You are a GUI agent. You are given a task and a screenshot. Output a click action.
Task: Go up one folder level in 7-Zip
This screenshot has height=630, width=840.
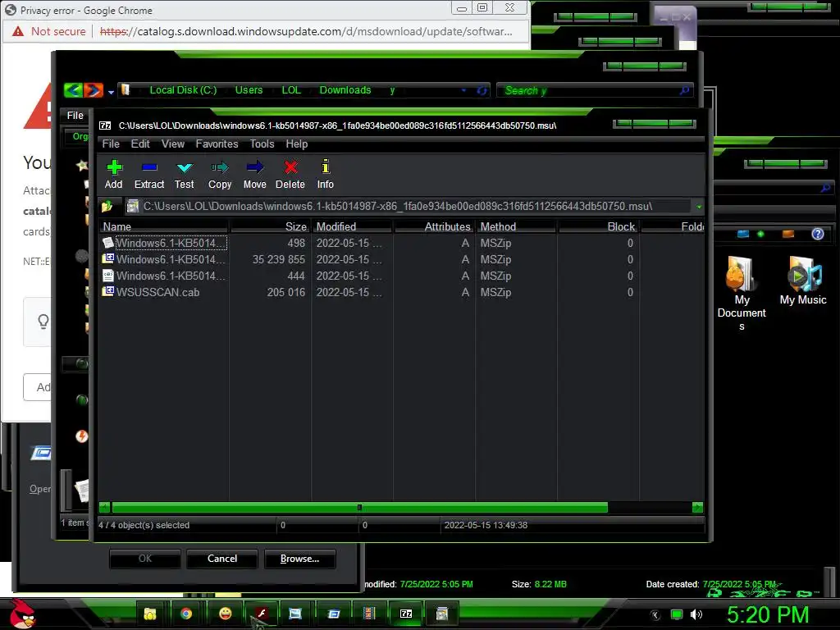[107, 206]
